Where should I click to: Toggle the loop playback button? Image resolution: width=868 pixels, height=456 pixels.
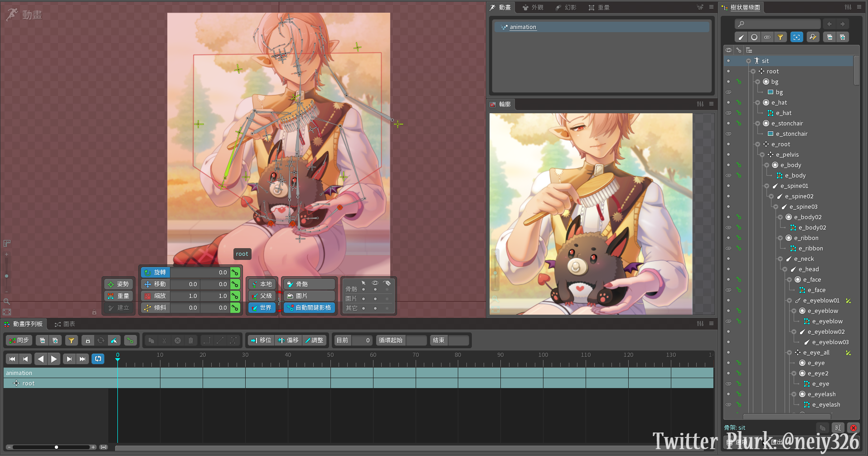98,359
